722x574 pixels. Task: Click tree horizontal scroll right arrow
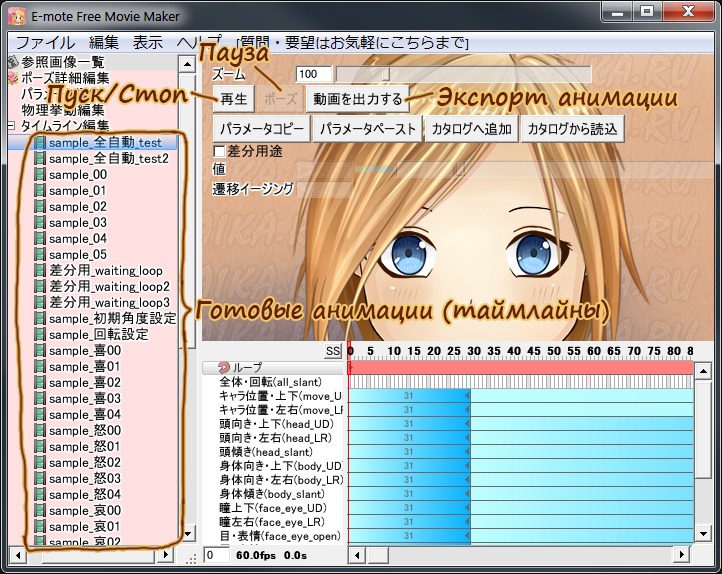pyautogui.click(x=165, y=555)
